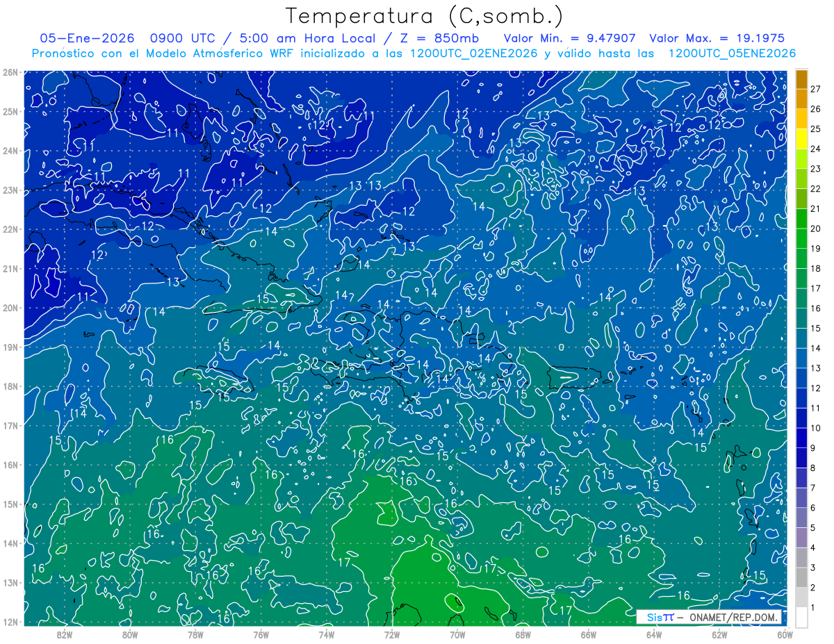Viewport: 834px width, 644px height.
Task: Click colorbar label 20
Action: 816,229
